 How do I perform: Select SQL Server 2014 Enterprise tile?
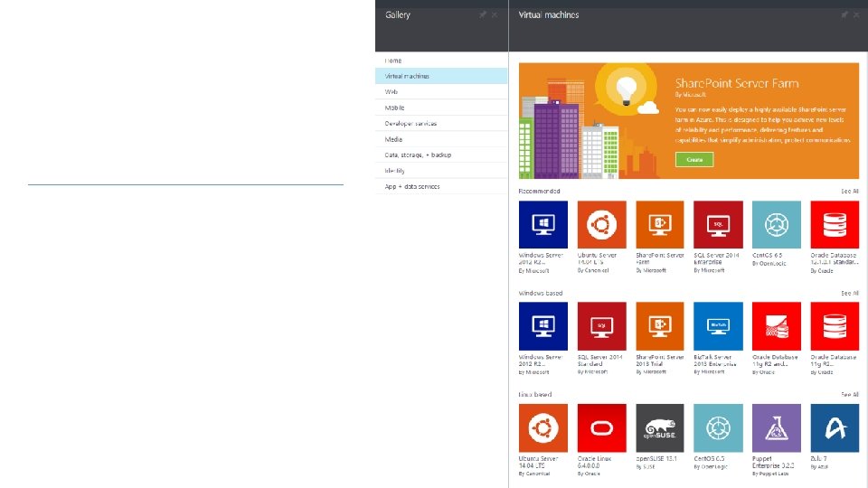point(718,225)
